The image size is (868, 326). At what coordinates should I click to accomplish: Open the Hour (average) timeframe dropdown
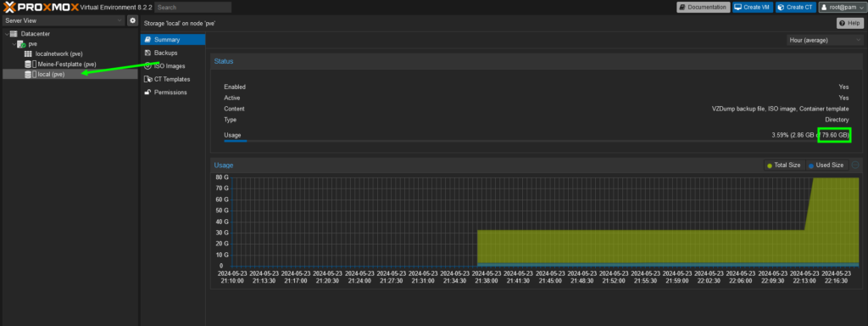pyautogui.click(x=824, y=40)
